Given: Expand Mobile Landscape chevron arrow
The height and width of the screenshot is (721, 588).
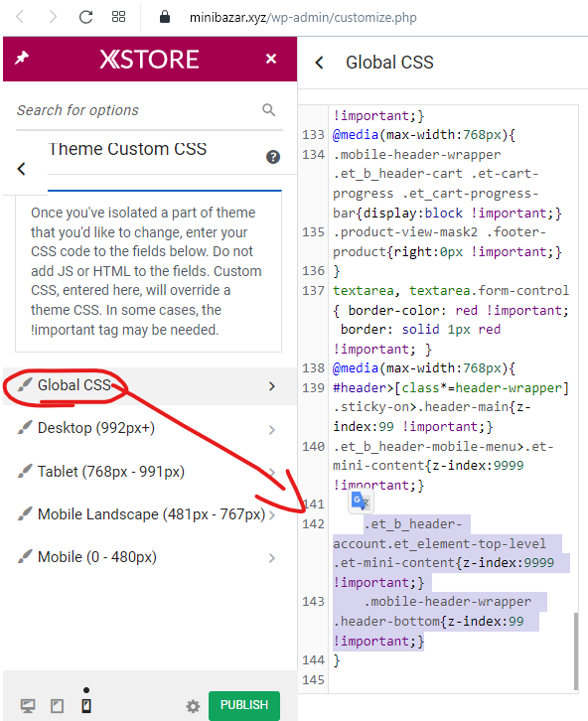Looking at the screenshot, I should click(x=272, y=515).
